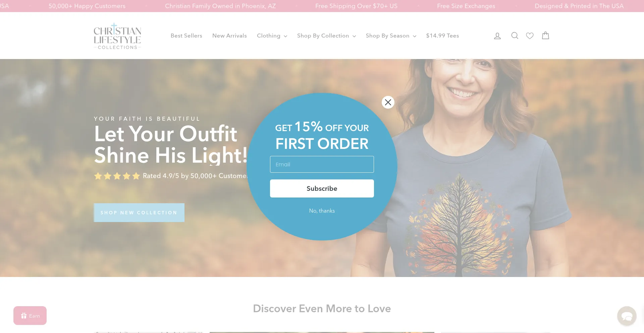The height and width of the screenshot is (333, 644).
Task: Click the Subscribe button
Action: click(x=322, y=188)
